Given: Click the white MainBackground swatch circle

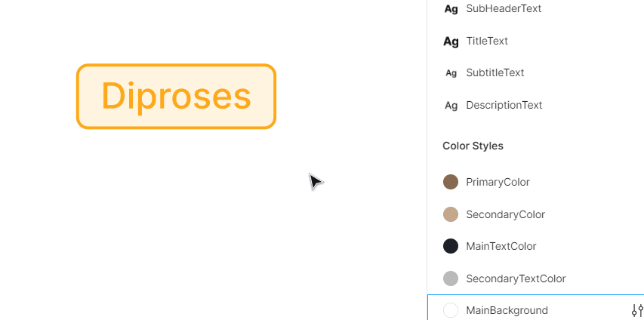Looking at the screenshot, I should pyautogui.click(x=451, y=310).
